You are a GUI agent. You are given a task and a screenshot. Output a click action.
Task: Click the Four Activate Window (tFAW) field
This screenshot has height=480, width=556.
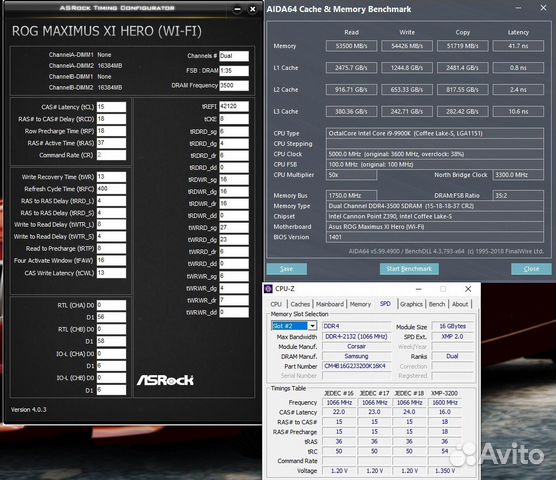coord(111,261)
